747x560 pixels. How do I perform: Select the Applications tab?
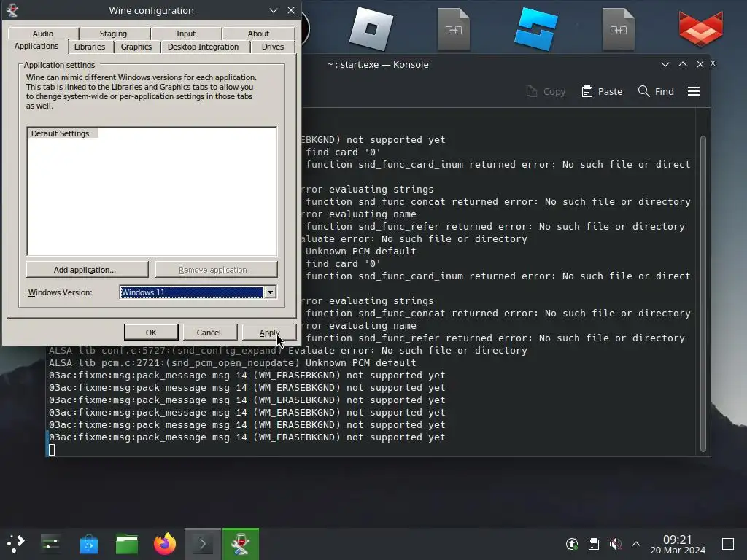pos(36,46)
